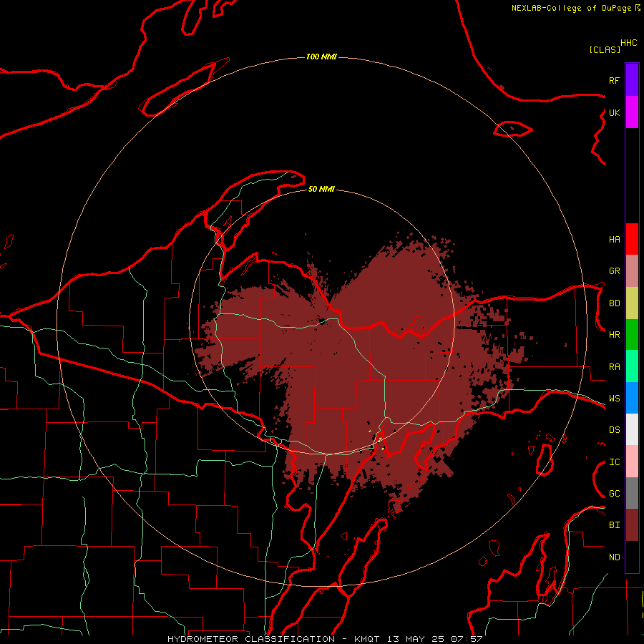Screen dimensions: 644x644
Task: Click the HHC product label
Action: (x=628, y=43)
